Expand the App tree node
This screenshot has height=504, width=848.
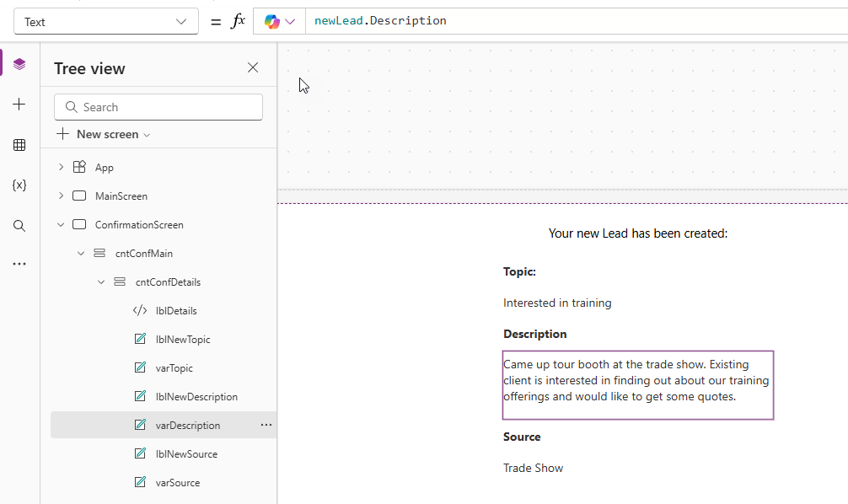[61, 168]
